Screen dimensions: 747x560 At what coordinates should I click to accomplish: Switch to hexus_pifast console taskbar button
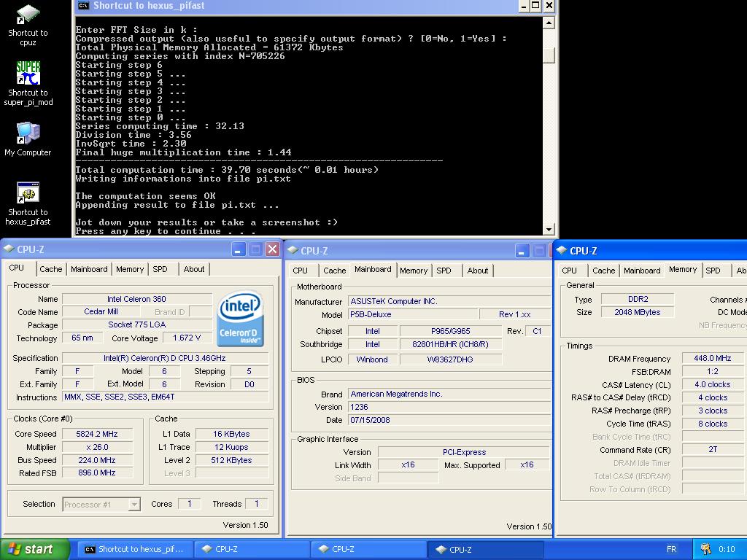[x=136, y=549]
